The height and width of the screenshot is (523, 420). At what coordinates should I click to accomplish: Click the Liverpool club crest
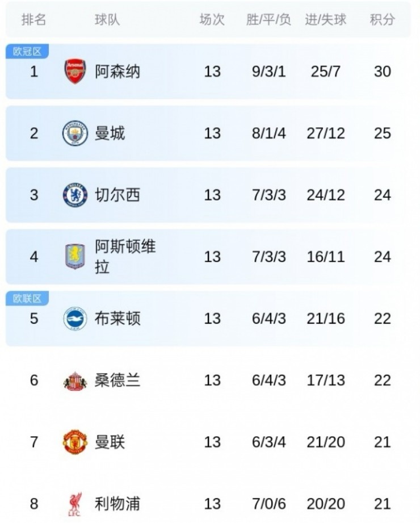pos(75,504)
